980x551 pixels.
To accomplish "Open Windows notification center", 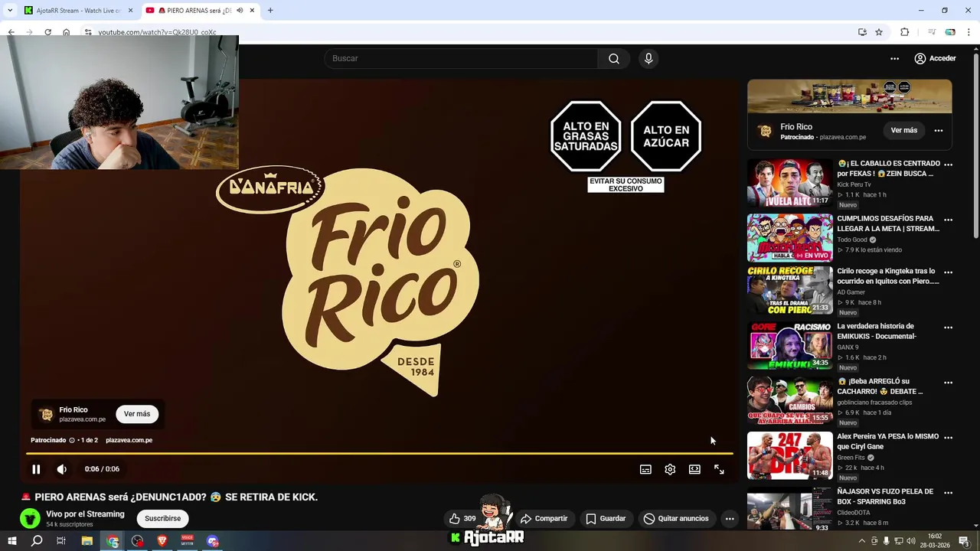I will pyautogui.click(x=965, y=541).
